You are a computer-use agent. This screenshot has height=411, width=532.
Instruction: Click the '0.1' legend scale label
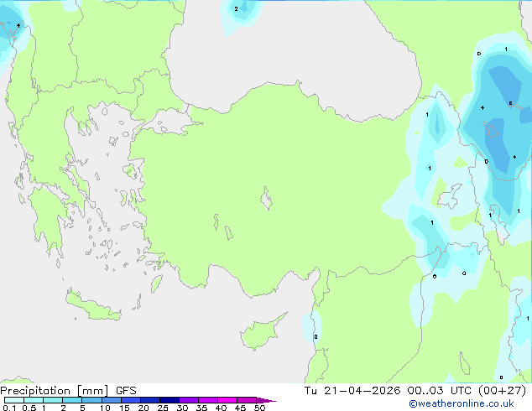[x=9, y=408]
